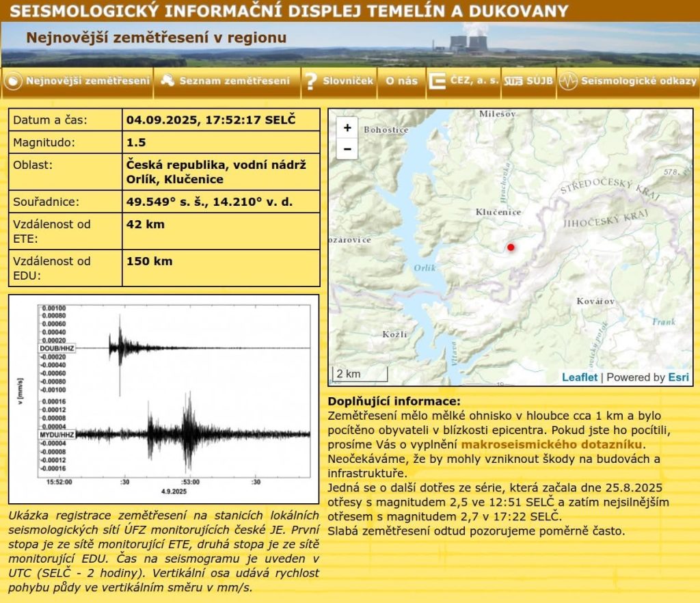Viewport: 700px width, 603px height.
Task: Click the Souřadnice label
Action: pos(46,202)
